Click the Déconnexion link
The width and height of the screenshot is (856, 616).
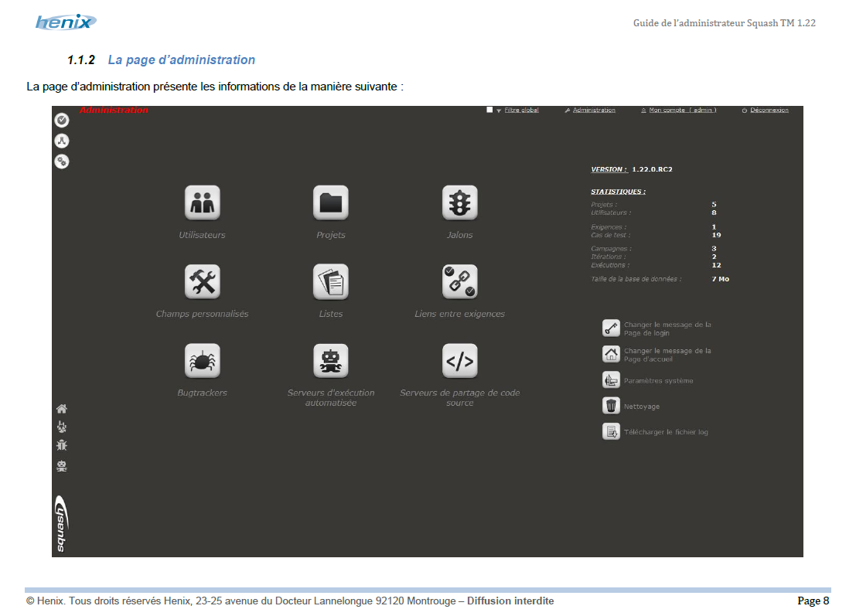click(x=769, y=111)
